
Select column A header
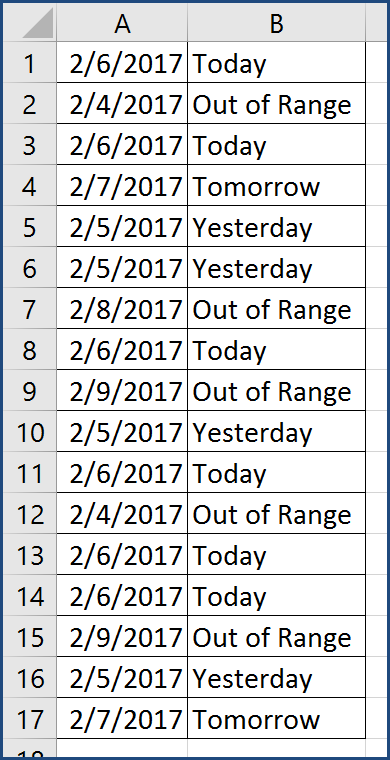point(122,22)
